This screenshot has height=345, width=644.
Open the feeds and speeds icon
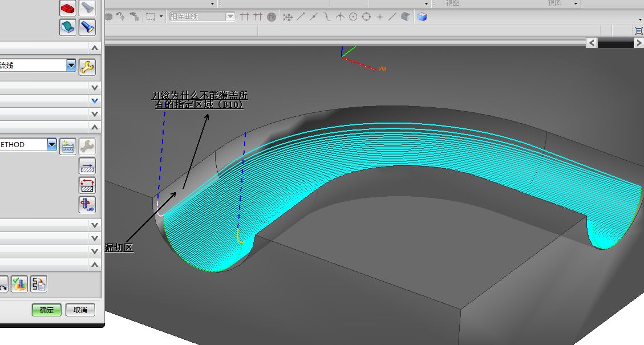tap(87, 205)
